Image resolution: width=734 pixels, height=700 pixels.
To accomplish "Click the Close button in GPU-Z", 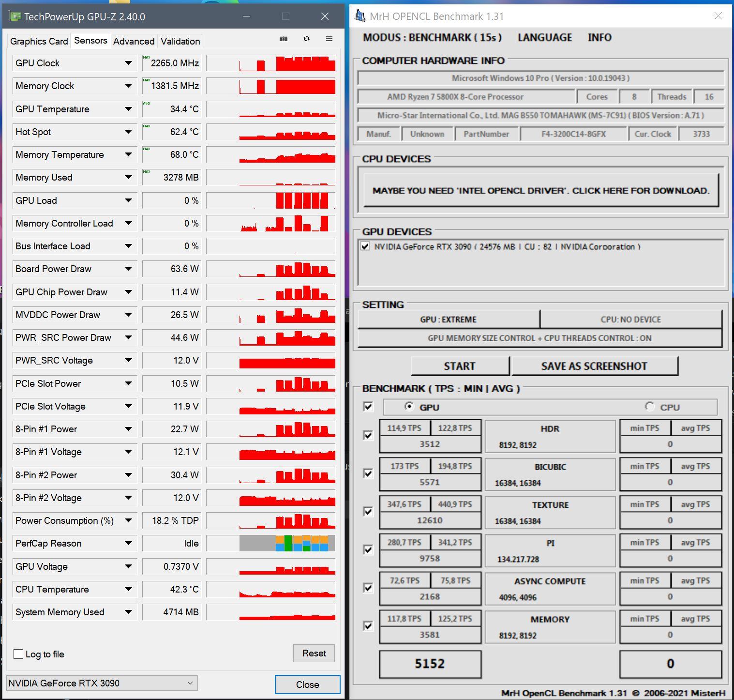I will pyautogui.click(x=307, y=685).
